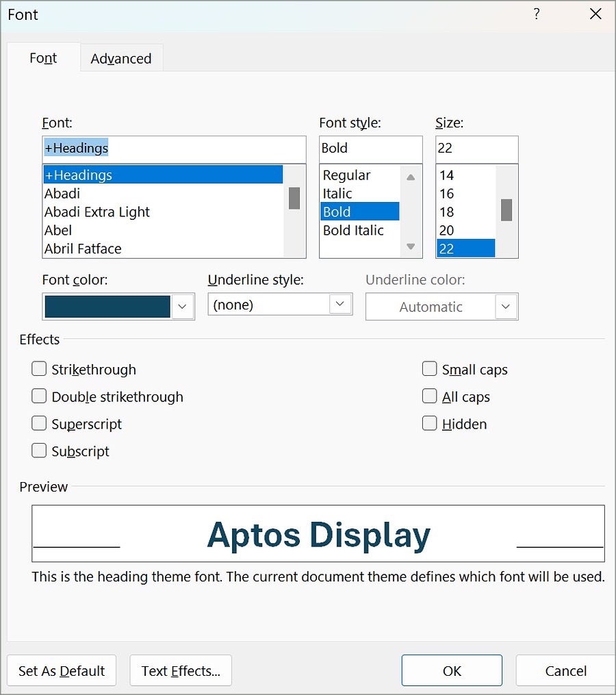The image size is (616, 695).
Task: Select the Font tab
Action: click(x=43, y=58)
